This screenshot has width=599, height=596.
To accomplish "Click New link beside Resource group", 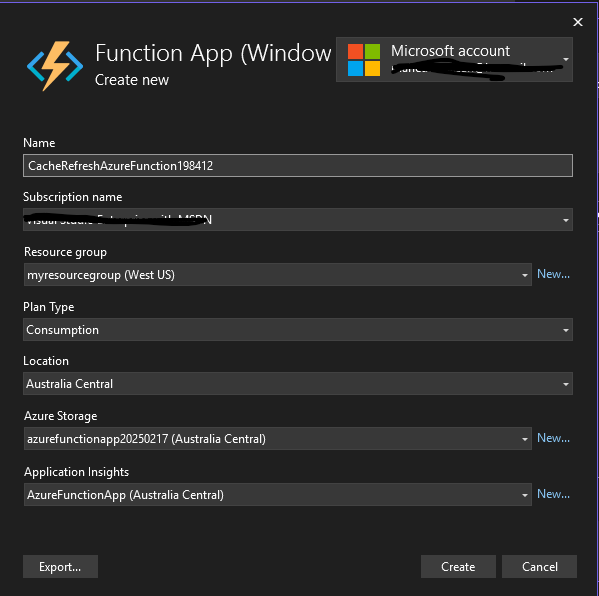I will (x=553, y=274).
